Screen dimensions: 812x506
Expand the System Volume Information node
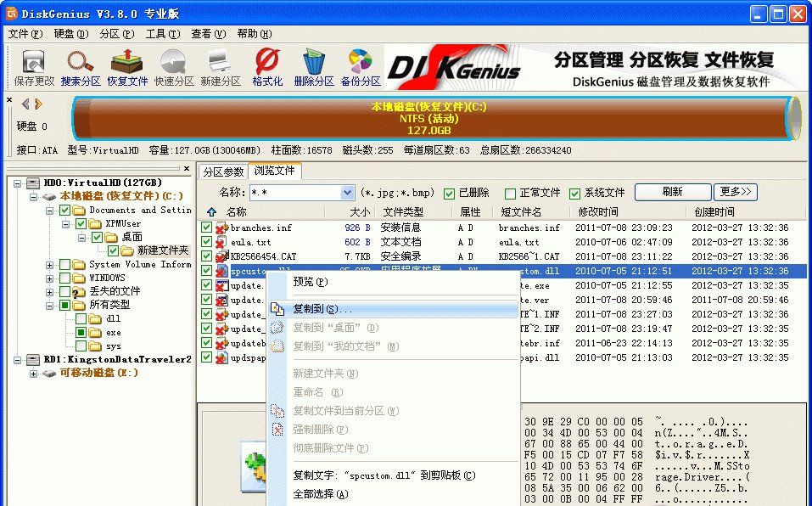tap(50, 265)
